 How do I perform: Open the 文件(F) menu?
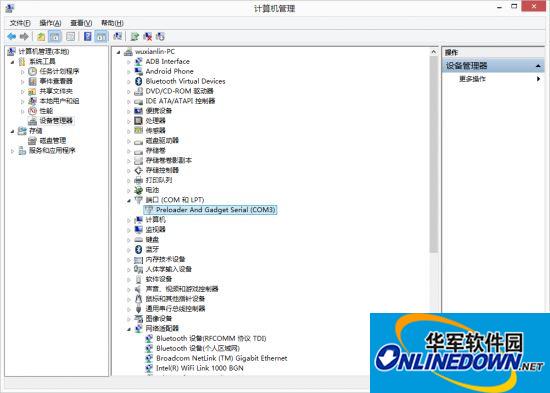pyautogui.click(x=20, y=23)
